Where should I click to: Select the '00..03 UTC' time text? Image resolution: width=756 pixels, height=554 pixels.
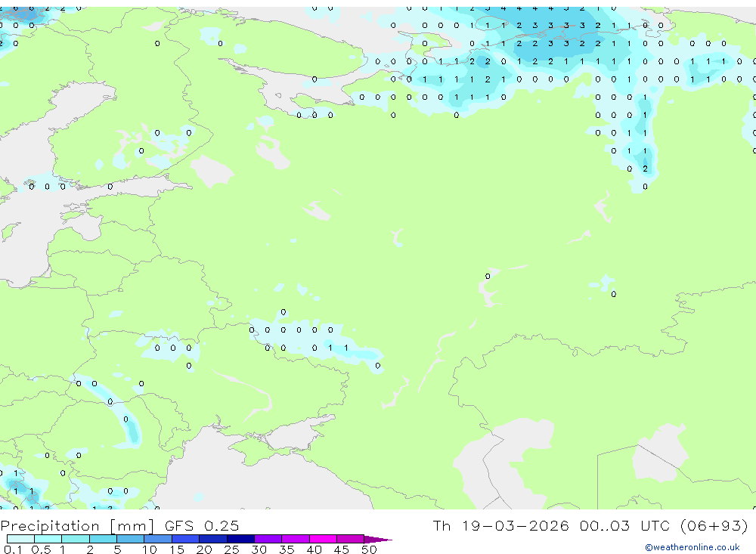click(x=627, y=526)
